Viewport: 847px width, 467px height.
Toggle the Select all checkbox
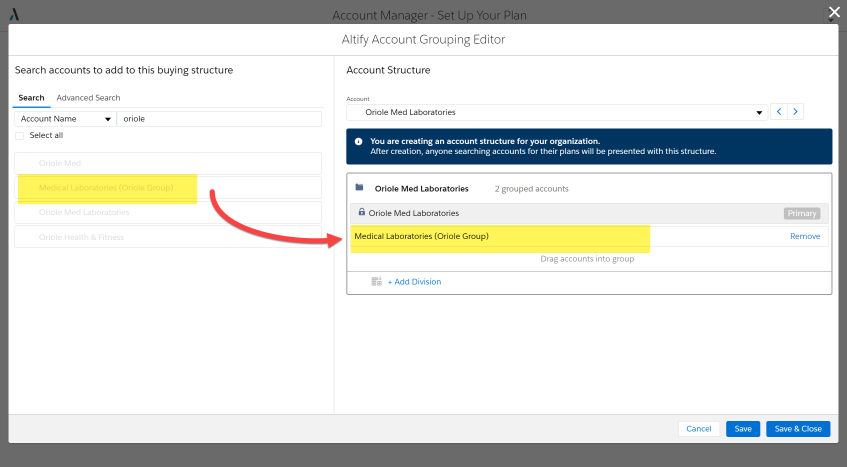click(19, 136)
